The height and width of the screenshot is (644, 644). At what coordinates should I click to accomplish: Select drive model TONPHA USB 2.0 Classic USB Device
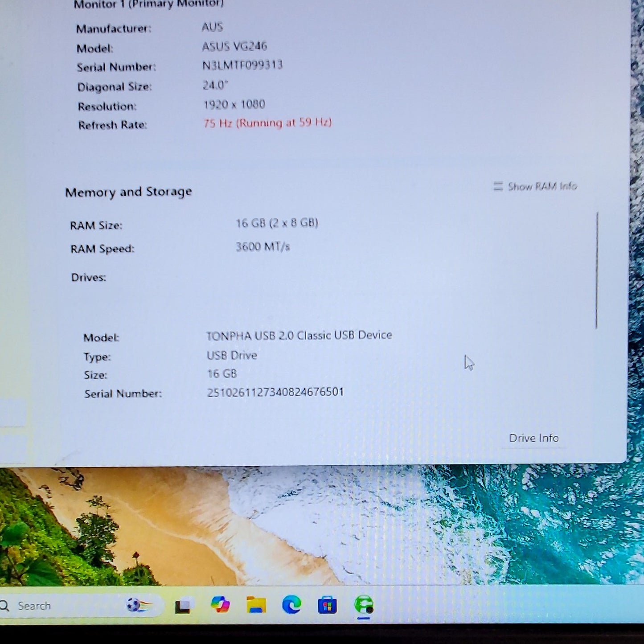tap(299, 335)
